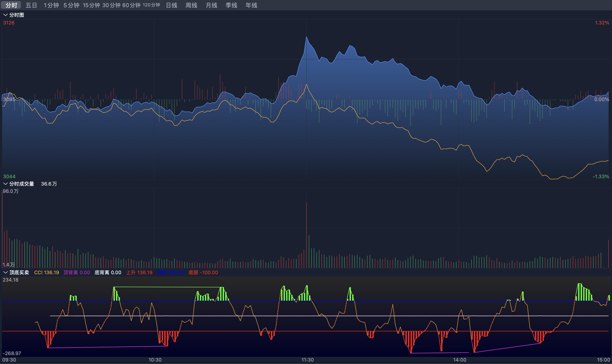Image resolution: width=612 pixels, height=364 pixels.
Task: Choose the 30分钟 period
Action: point(111,5)
